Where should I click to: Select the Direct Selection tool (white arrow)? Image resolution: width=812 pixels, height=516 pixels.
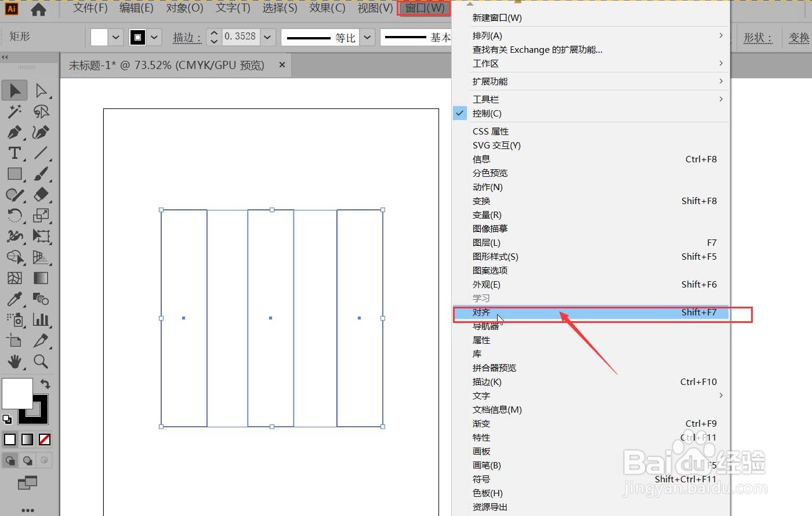41,90
